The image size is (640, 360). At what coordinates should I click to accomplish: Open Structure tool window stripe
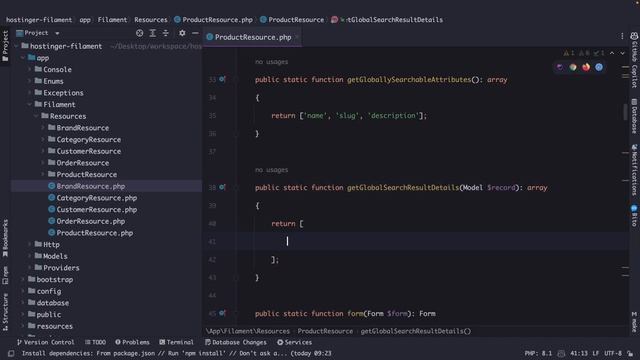(5, 312)
